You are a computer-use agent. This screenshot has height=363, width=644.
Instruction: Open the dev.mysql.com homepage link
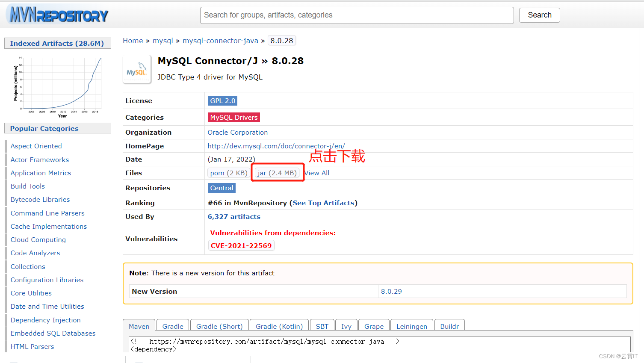tap(276, 146)
